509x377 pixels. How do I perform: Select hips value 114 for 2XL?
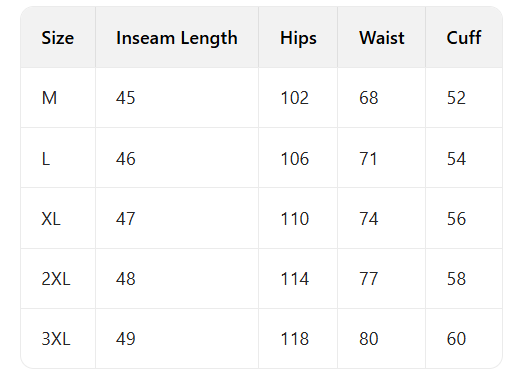pyautogui.click(x=295, y=279)
